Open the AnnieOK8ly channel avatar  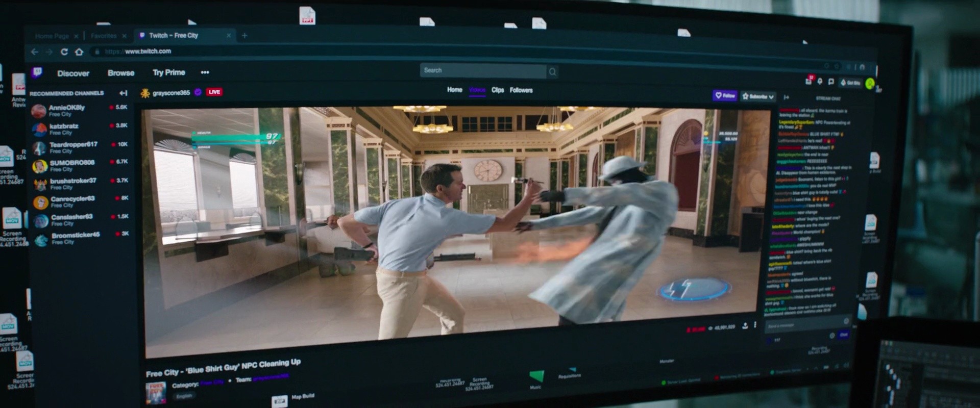tap(39, 110)
